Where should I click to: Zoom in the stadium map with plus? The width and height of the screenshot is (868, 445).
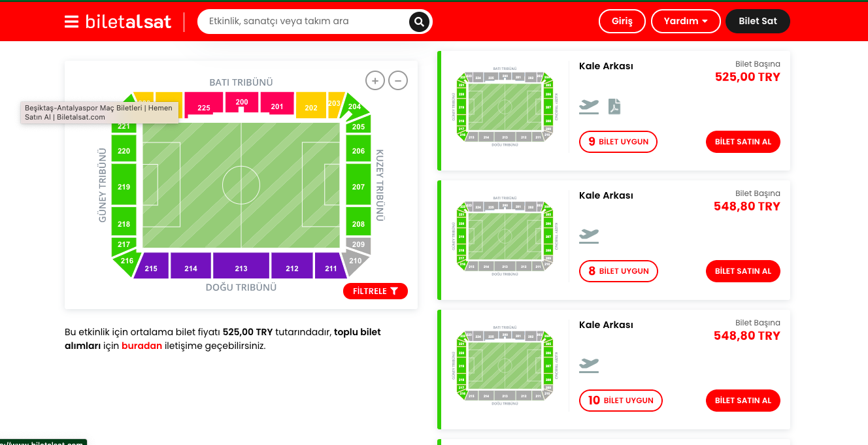(x=375, y=81)
